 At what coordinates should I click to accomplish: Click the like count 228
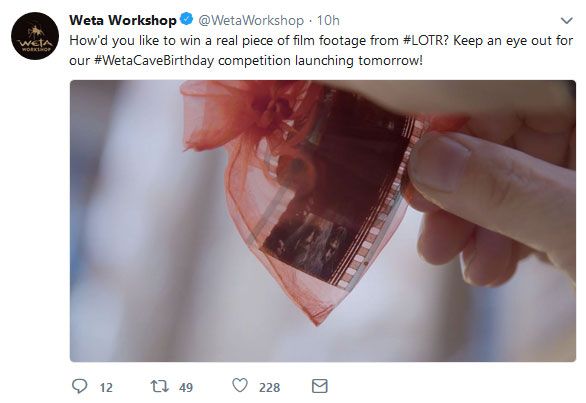pos(269,388)
